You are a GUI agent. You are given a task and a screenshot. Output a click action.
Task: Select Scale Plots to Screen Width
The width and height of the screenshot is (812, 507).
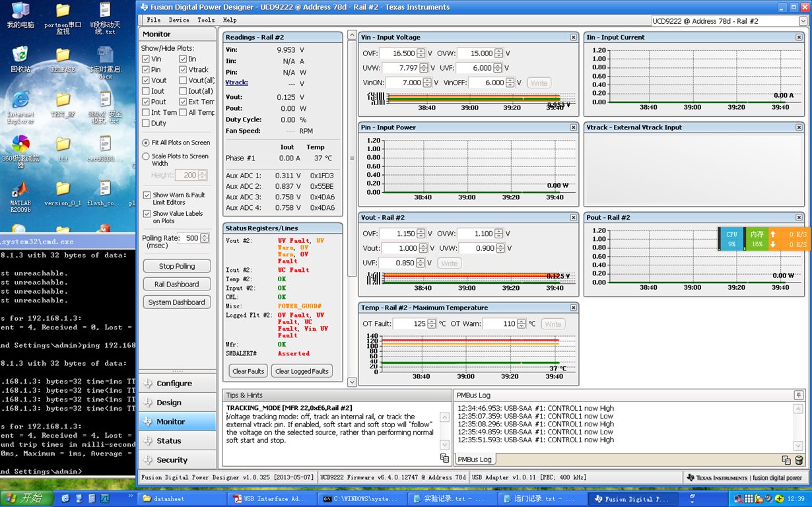coord(146,156)
